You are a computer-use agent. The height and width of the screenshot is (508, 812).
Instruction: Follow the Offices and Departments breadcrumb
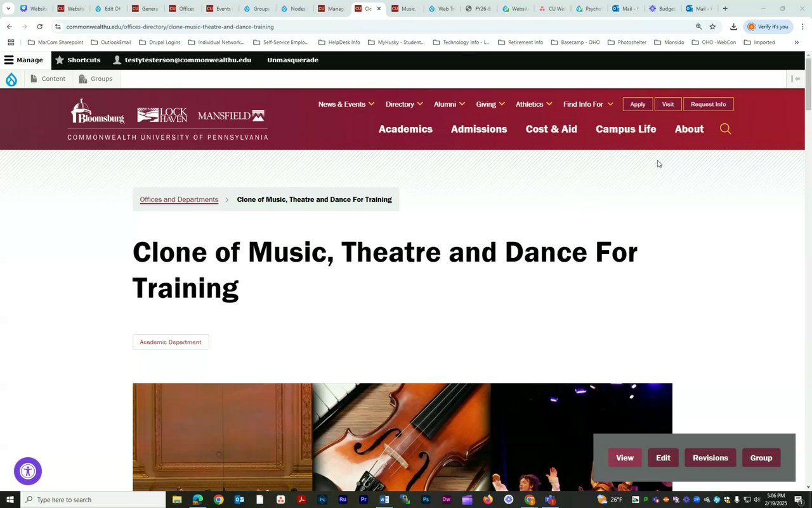pyautogui.click(x=179, y=199)
